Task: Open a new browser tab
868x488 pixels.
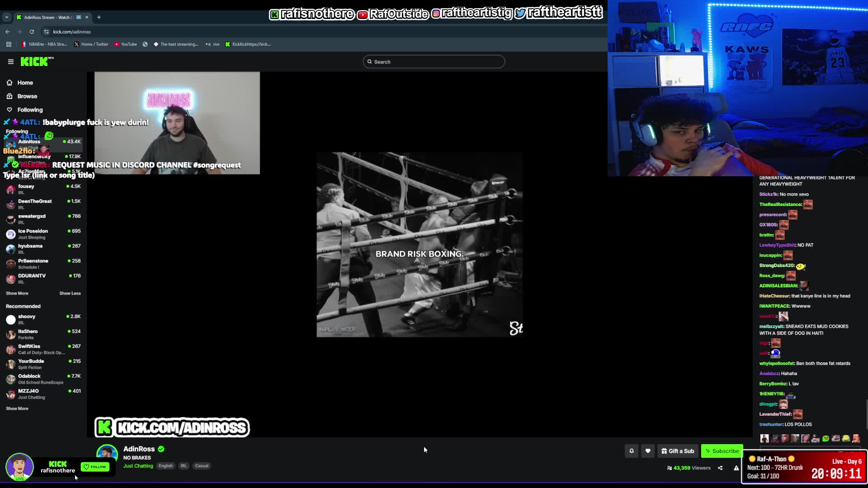Action: click(x=99, y=17)
